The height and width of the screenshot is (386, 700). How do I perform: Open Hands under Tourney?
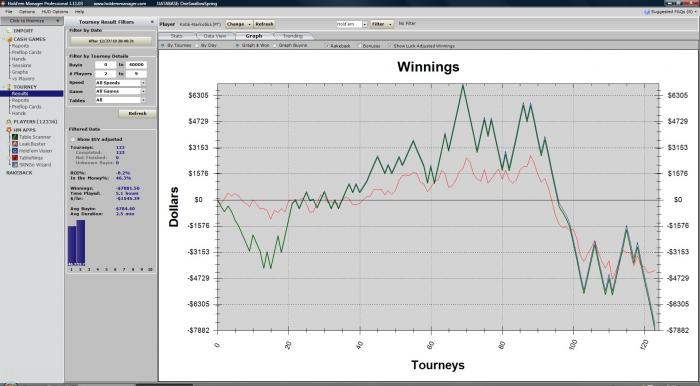(19, 113)
